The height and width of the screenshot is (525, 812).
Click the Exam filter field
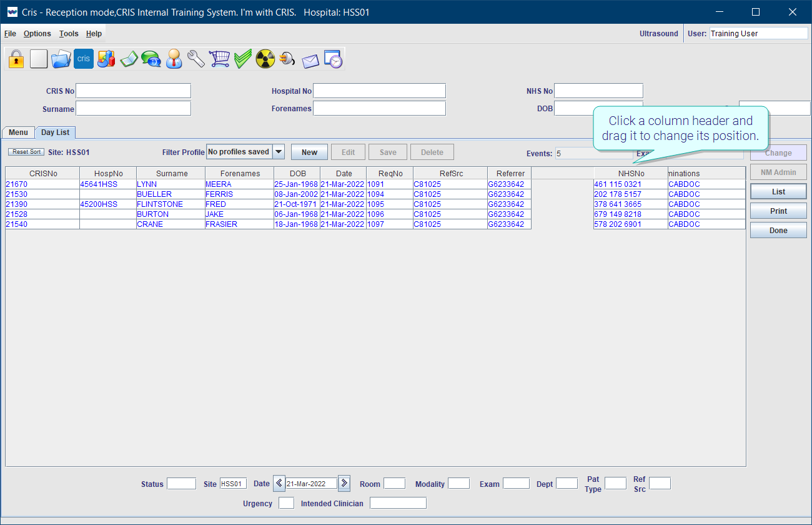coord(516,484)
